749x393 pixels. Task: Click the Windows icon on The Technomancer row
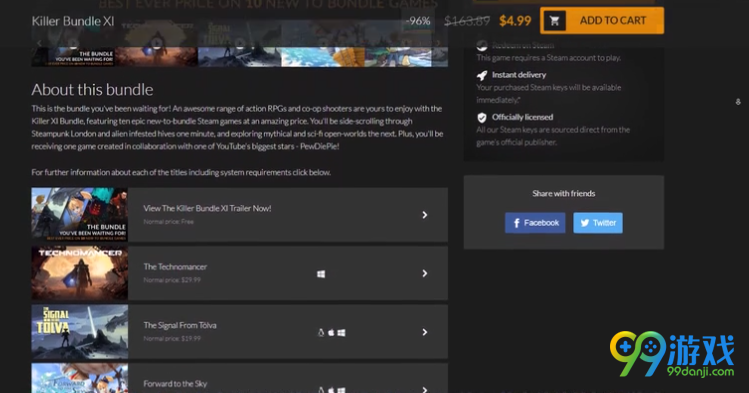click(321, 274)
